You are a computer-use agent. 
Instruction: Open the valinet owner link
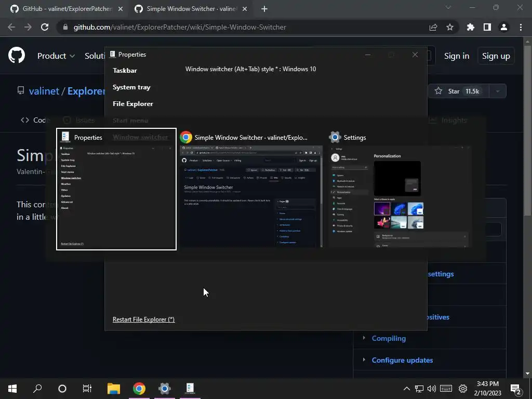click(x=44, y=91)
